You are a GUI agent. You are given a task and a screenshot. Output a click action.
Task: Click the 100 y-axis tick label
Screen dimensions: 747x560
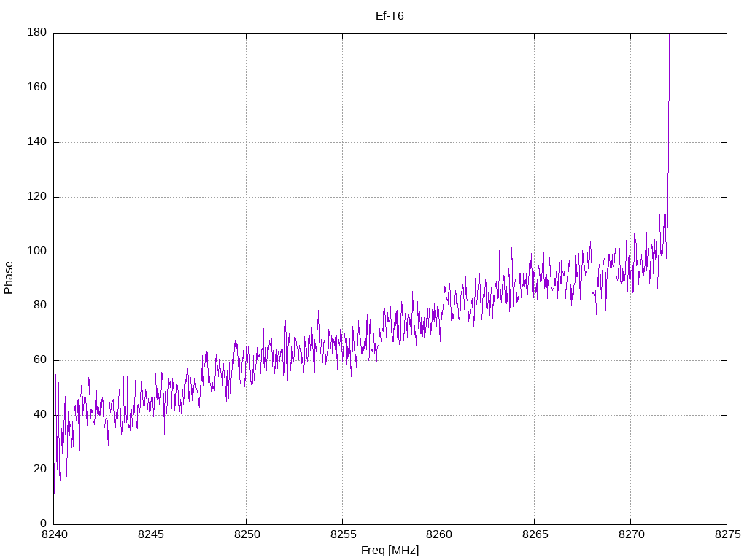coord(37,252)
